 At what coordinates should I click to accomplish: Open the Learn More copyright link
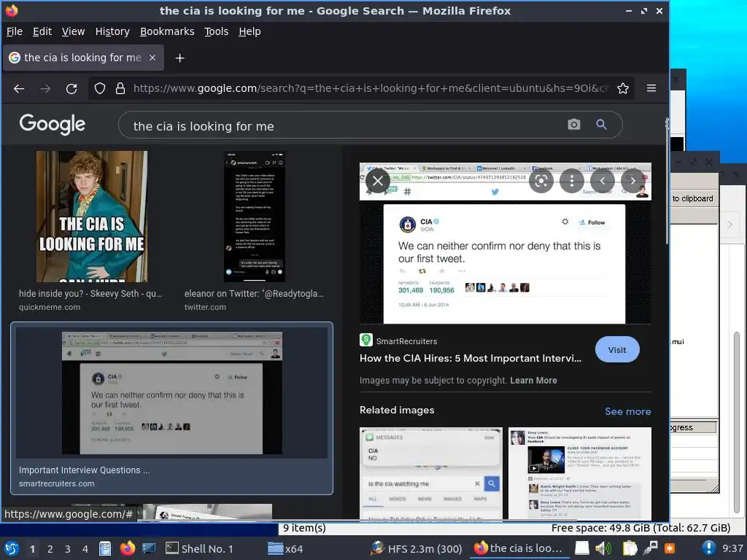click(533, 381)
